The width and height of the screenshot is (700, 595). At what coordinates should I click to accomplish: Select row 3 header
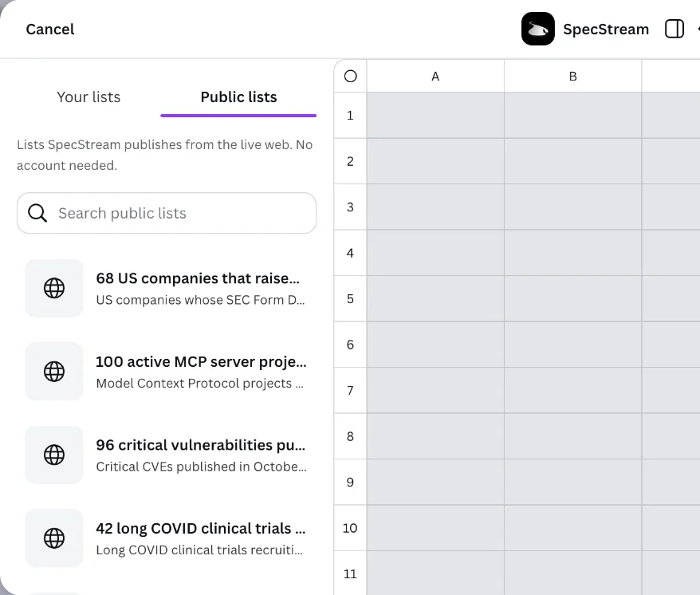click(x=351, y=207)
